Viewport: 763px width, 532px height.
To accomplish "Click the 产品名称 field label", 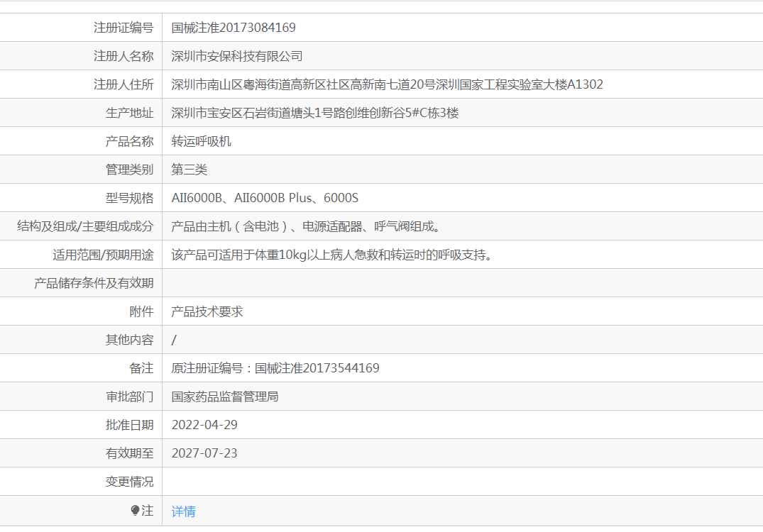I will tap(129, 141).
